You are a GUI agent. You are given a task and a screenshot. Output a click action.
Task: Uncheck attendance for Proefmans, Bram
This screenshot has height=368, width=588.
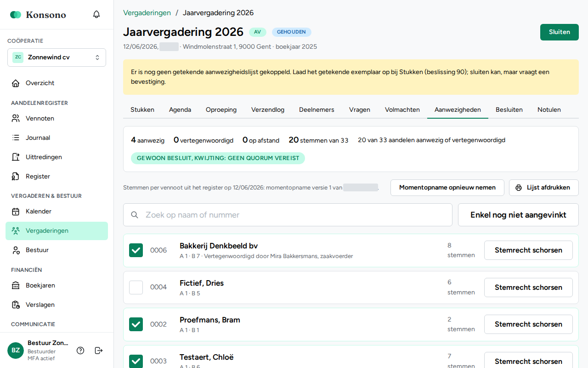point(136,324)
